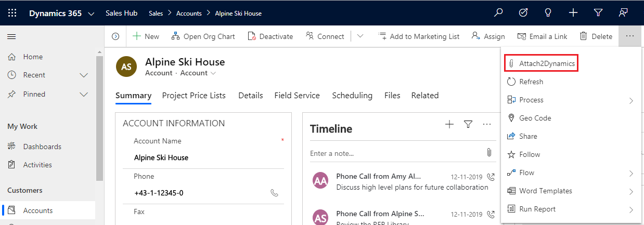Open the app launcher waffle icon
Screen dimensions: 644x225
point(12,13)
